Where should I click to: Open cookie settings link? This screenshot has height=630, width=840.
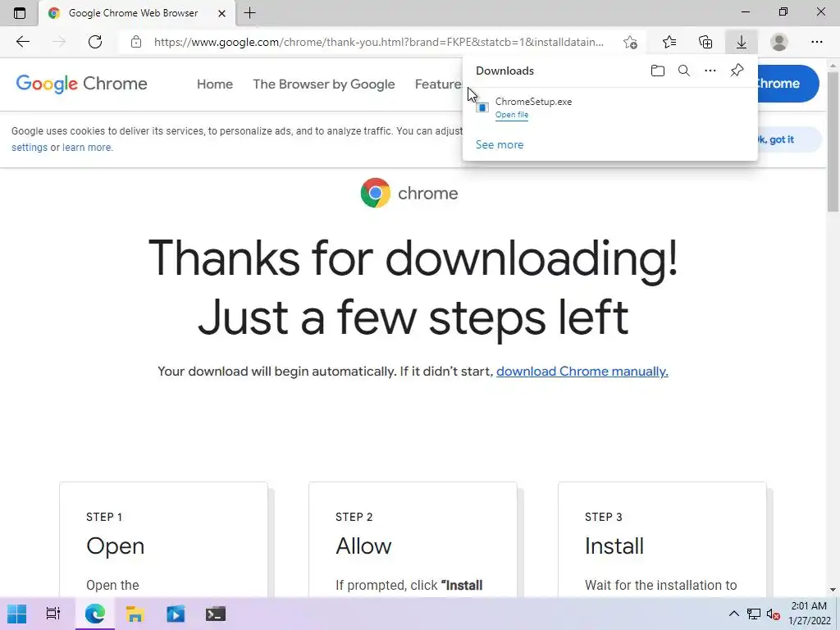30,148
